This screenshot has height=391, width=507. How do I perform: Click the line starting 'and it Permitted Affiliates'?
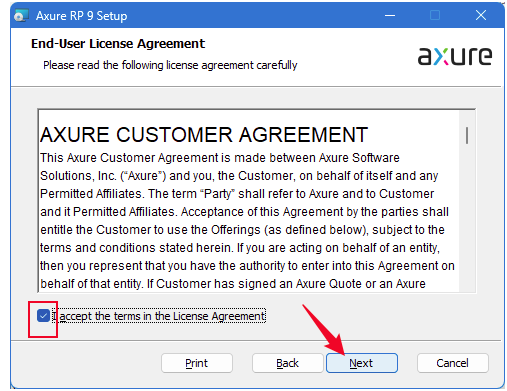[244, 212]
